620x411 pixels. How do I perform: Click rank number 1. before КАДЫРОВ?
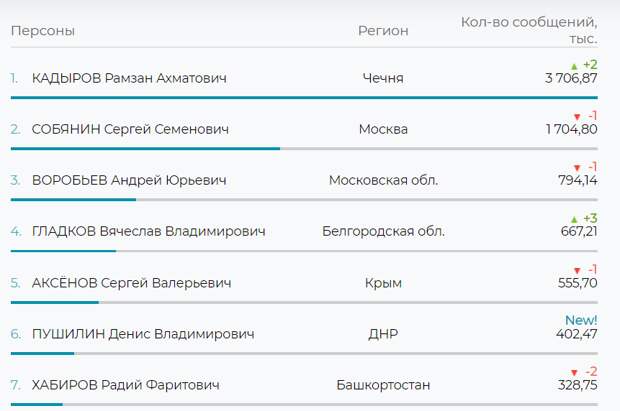[x=14, y=78]
